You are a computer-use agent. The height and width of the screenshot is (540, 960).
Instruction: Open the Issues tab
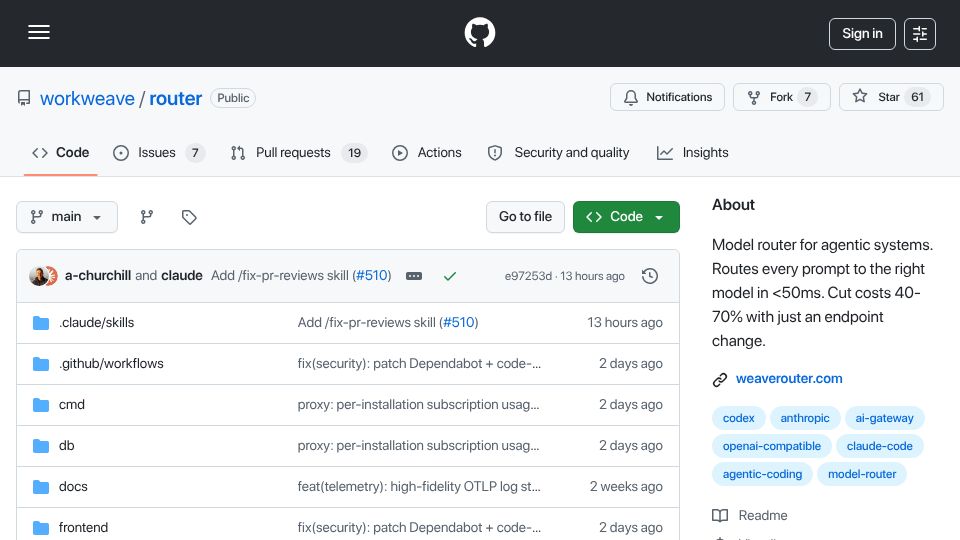159,152
